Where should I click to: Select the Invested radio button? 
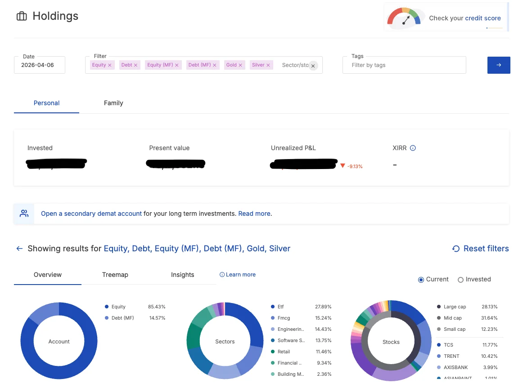(x=460, y=280)
